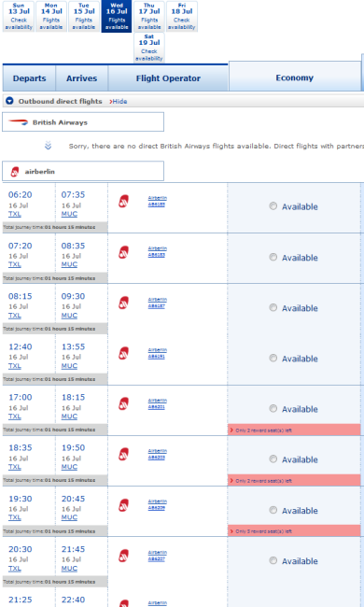
Task: Sort by the Departs column header
Action: point(29,78)
